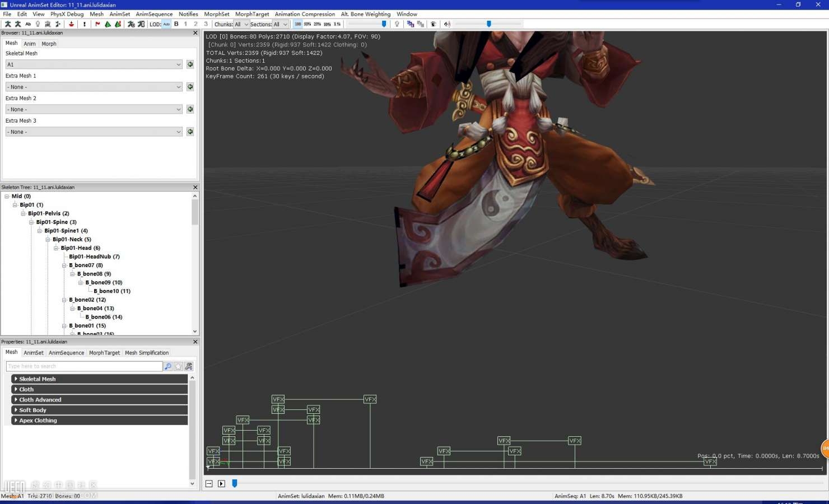The image size is (829, 504).
Task: Click the blue linked squares toolbar icon
Action: pyautogui.click(x=411, y=24)
